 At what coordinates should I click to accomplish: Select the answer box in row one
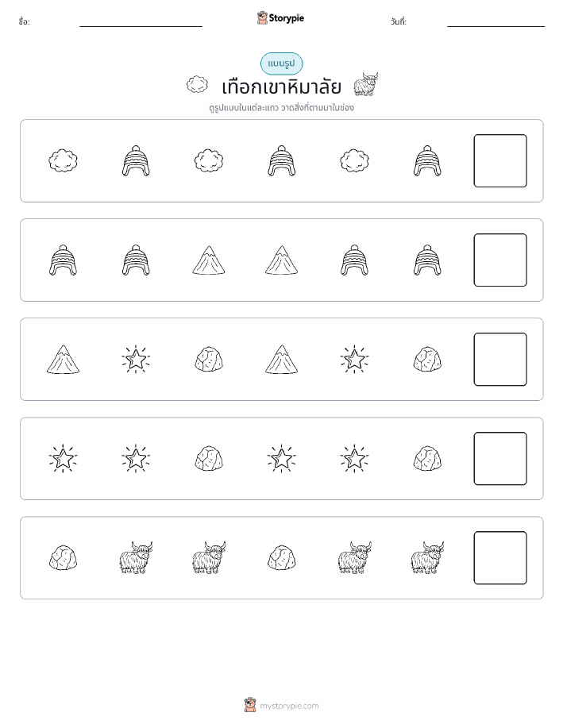coord(500,160)
